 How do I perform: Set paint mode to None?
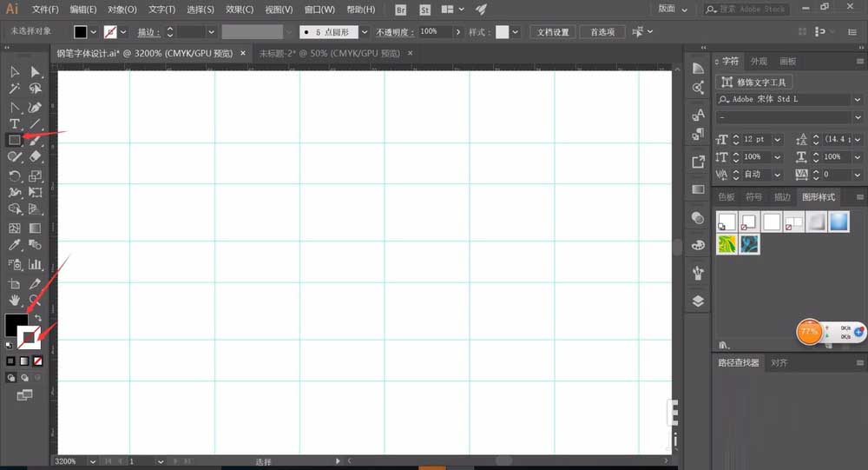[x=37, y=361]
